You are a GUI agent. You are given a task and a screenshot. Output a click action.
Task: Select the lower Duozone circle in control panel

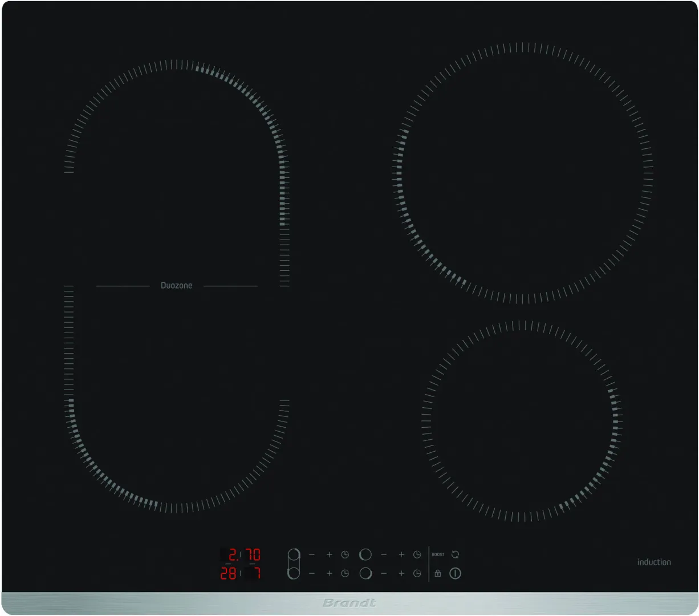click(294, 573)
